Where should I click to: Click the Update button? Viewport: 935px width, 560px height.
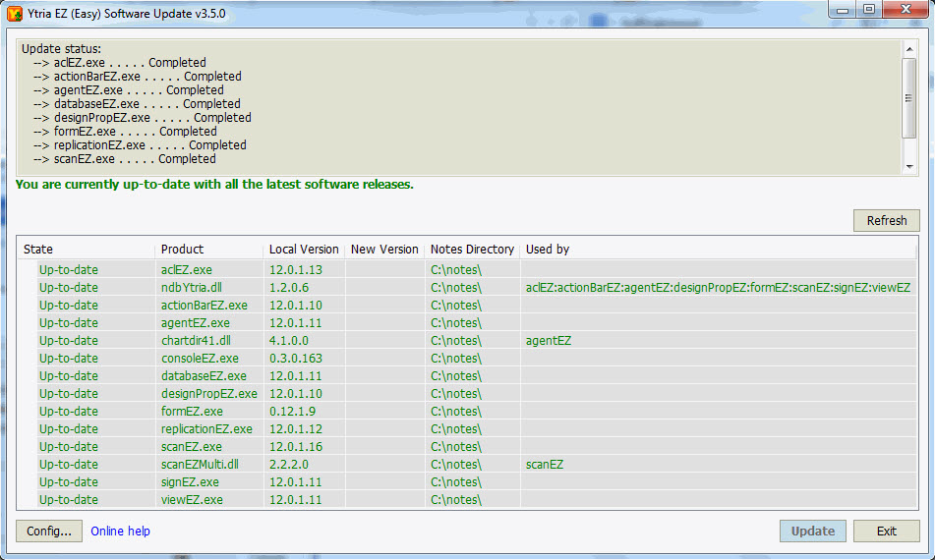pyautogui.click(x=812, y=531)
